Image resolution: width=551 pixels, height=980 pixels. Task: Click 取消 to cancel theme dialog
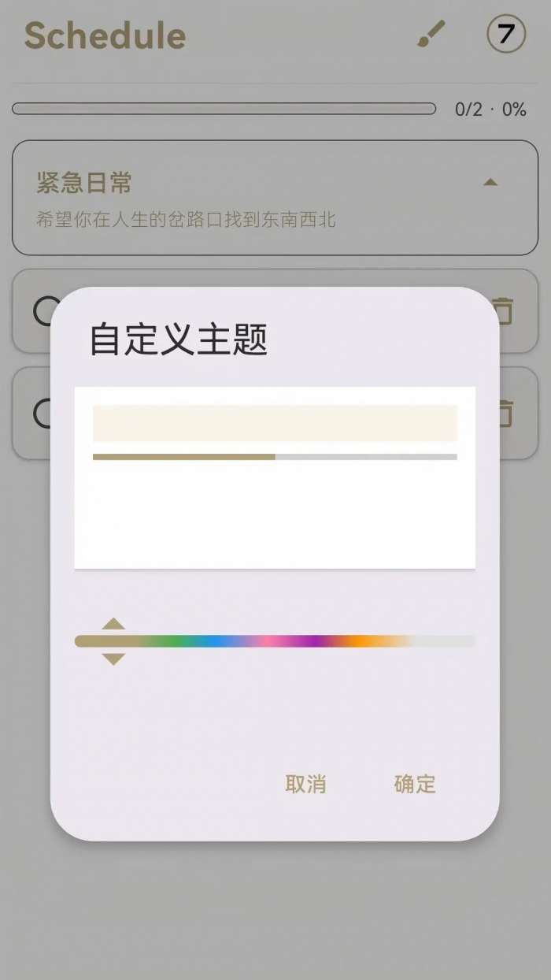(x=305, y=784)
